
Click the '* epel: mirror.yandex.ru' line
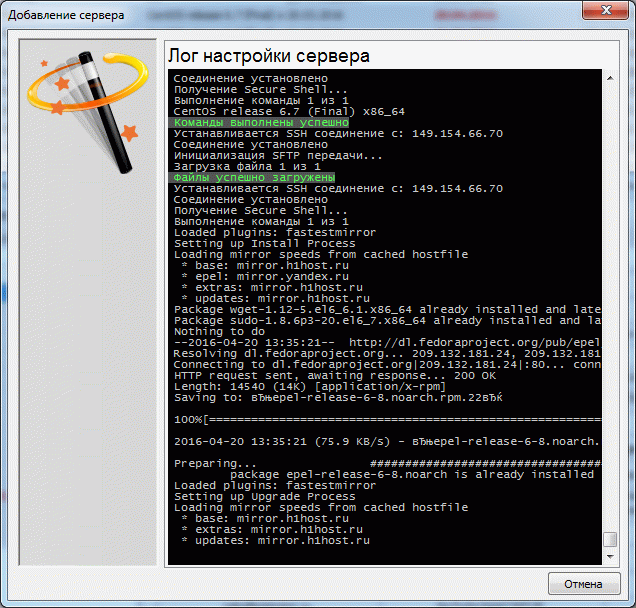pos(264,277)
